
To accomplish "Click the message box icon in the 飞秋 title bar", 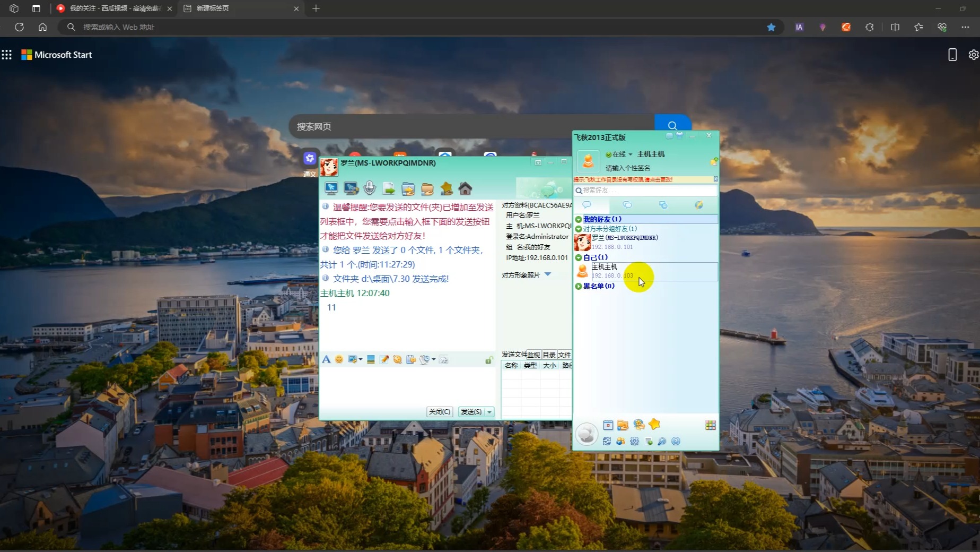I will point(669,136).
